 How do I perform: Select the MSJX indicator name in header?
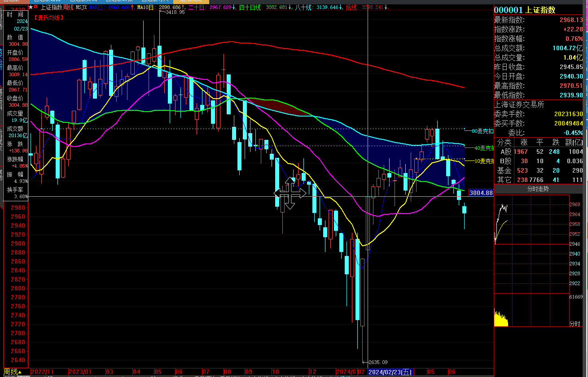(x=81, y=7)
